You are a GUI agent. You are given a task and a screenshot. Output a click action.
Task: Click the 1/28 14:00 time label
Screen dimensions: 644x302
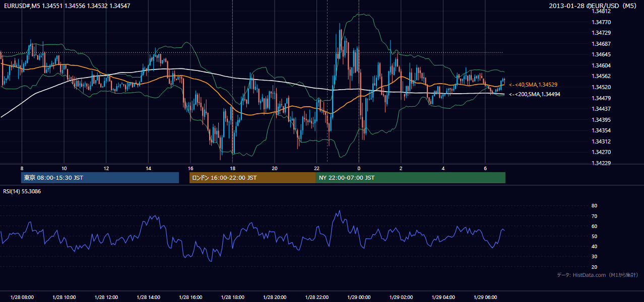tap(148, 297)
